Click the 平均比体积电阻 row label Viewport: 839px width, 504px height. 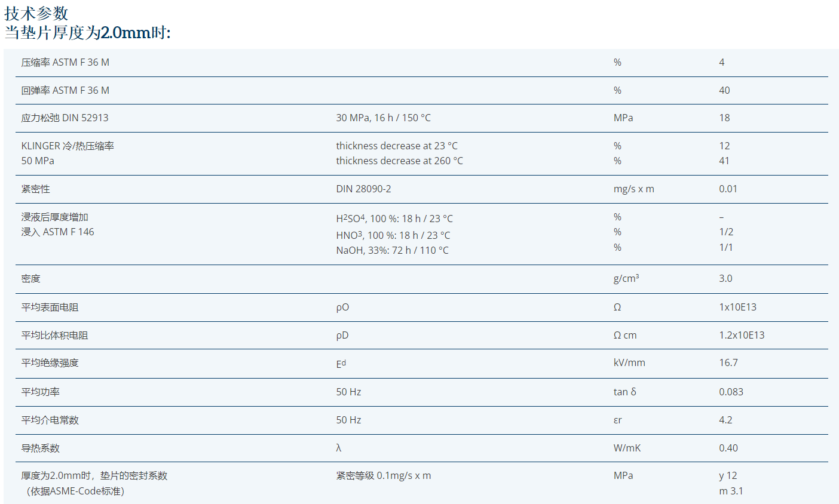coord(54,335)
